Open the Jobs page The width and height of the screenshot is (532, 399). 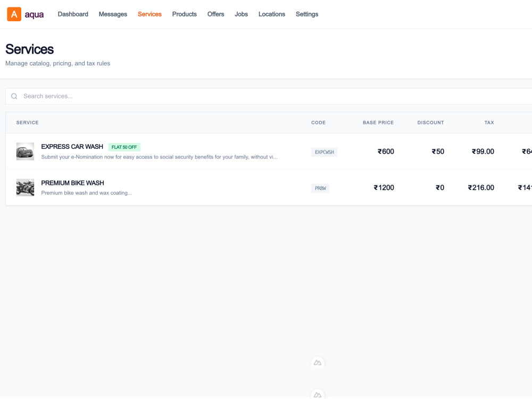point(241,14)
